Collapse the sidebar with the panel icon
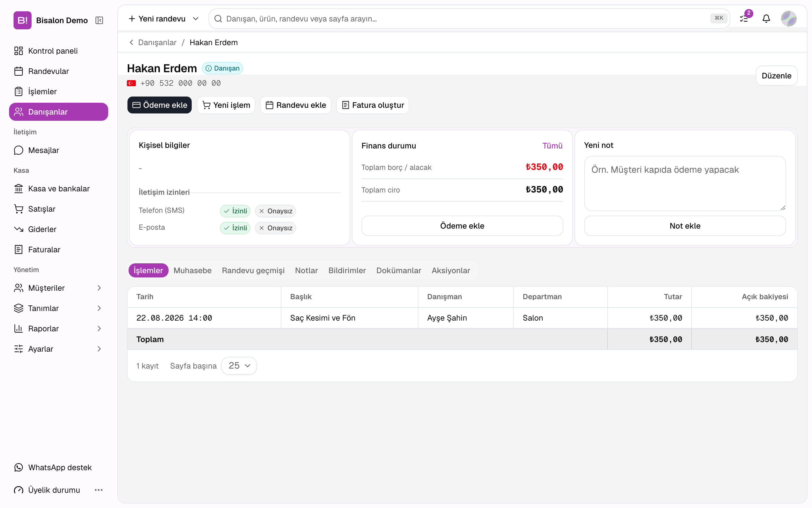 click(99, 21)
